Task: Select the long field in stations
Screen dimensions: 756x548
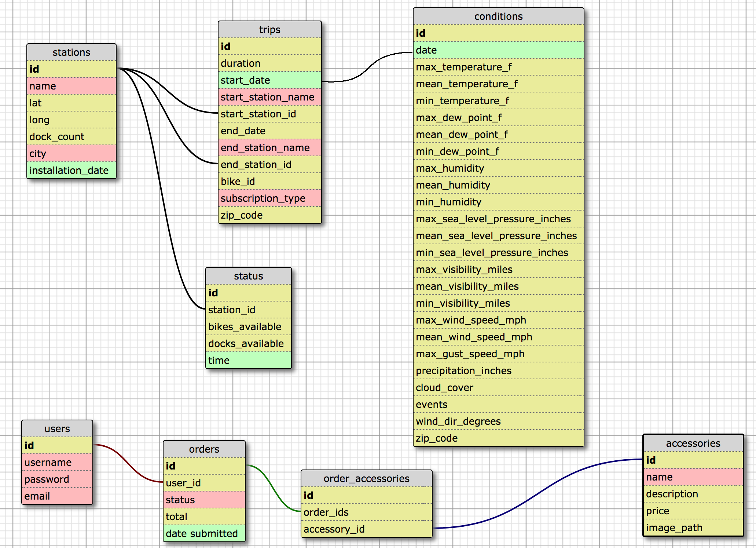Action: tap(71, 120)
